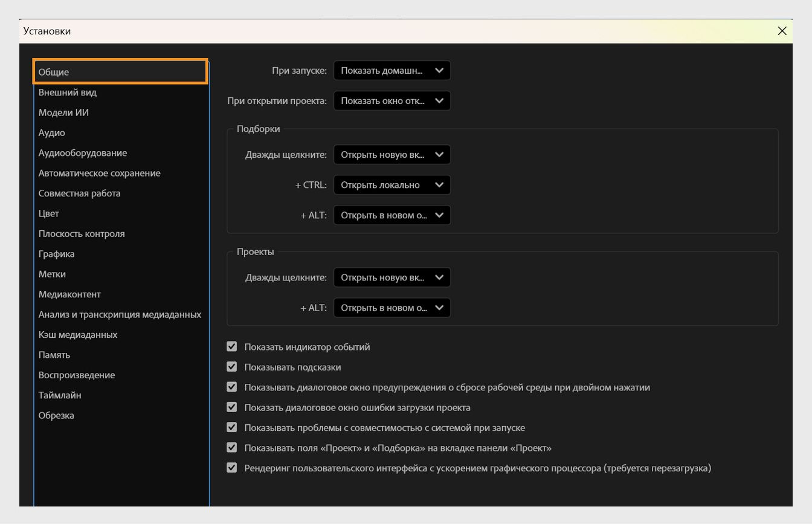Viewport: 812px width, 524px height.
Task: Disable GPU-accelerated UI rendering checkbox
Action: 231,468
